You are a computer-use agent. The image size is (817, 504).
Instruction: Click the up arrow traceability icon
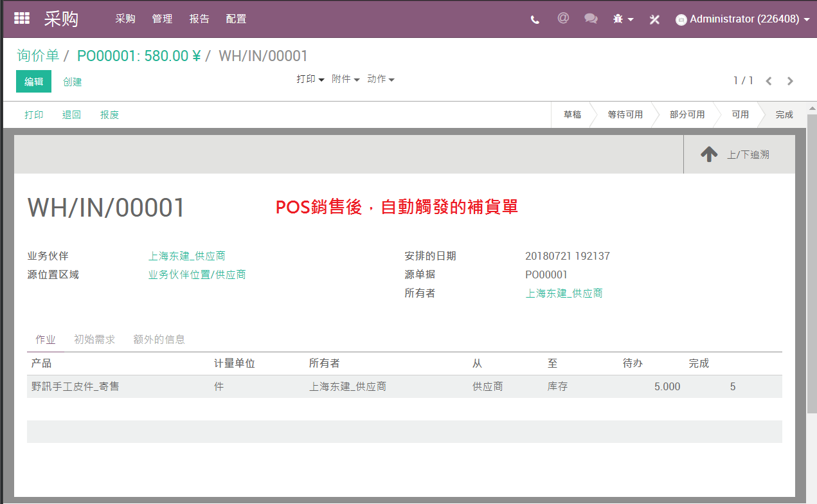pyautogui.click(x=709, y=154)
